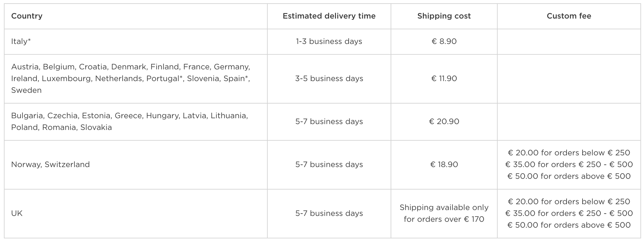Select the Norway, Switzerland cell

[50, 164]
